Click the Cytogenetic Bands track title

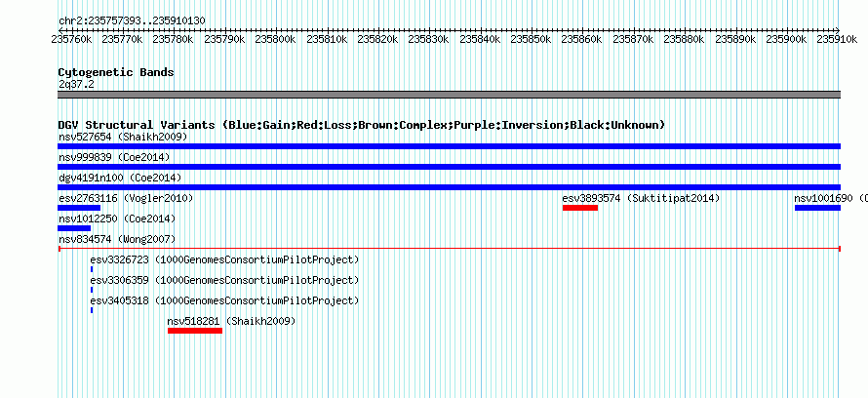[116, 72]
